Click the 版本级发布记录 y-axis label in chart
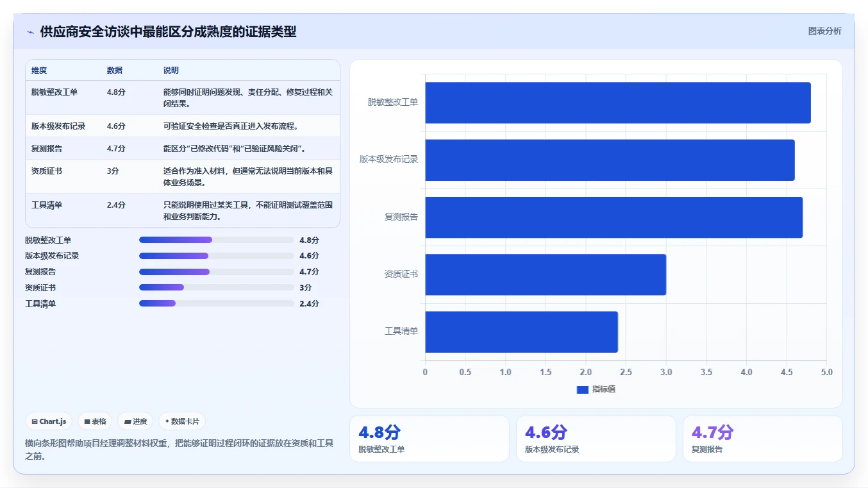The width and height of the screenshot is (868, 488). coord(389,159)
